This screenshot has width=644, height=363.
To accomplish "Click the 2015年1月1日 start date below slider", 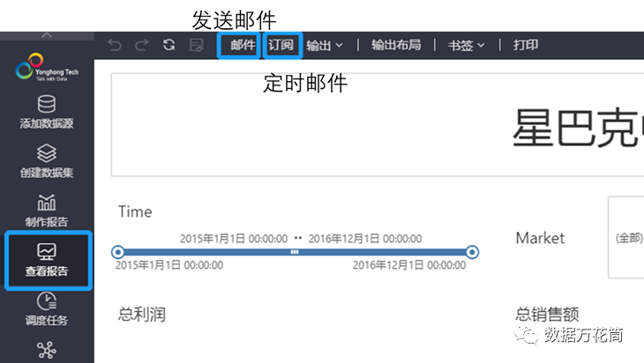I will click(169, 265).
